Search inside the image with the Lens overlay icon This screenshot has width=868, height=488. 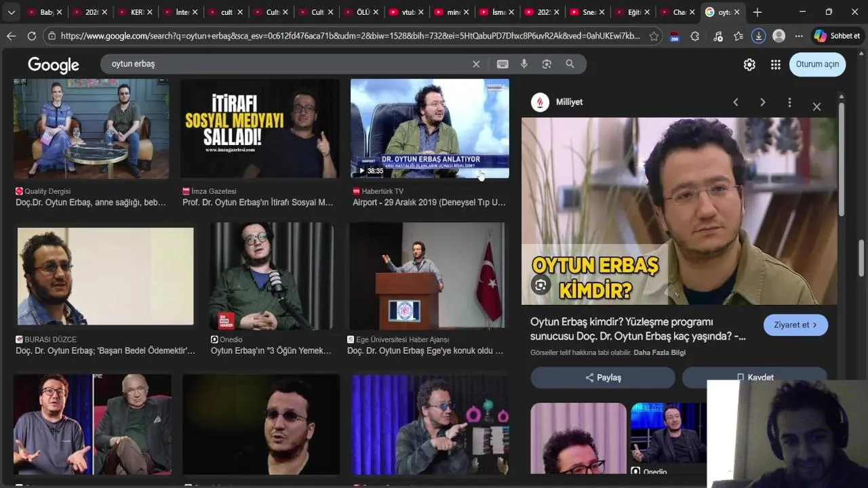[x=540, y=285]
